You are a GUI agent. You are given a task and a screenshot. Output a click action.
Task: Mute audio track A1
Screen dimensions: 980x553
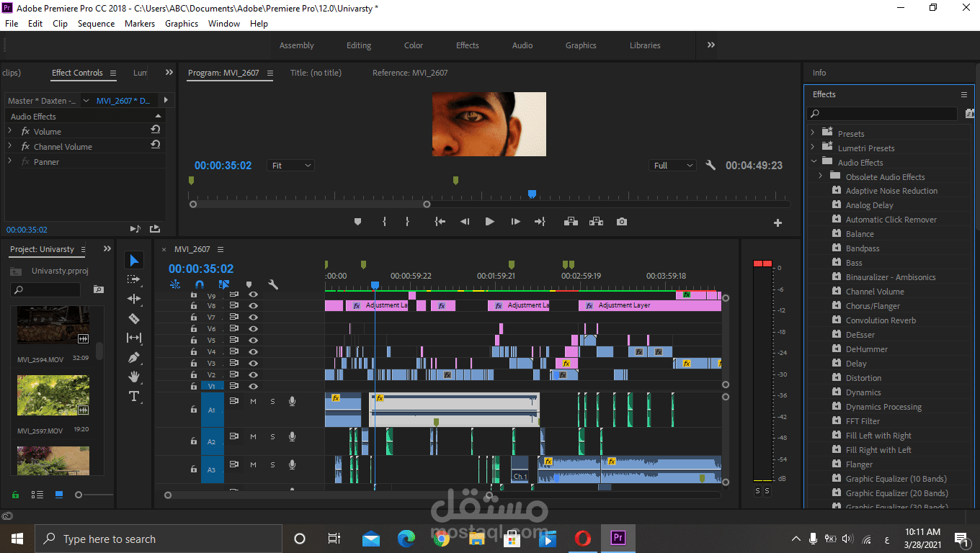click(253, 401)
